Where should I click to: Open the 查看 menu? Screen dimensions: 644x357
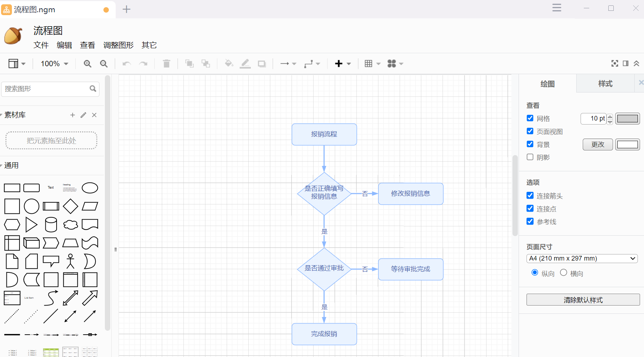click(x=88, y=45)
